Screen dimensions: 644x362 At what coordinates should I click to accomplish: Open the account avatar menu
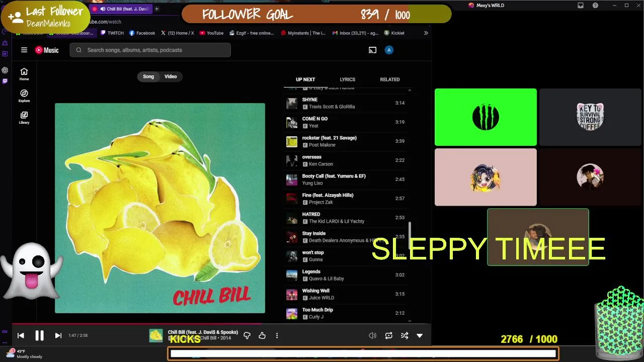coord(388,50)
